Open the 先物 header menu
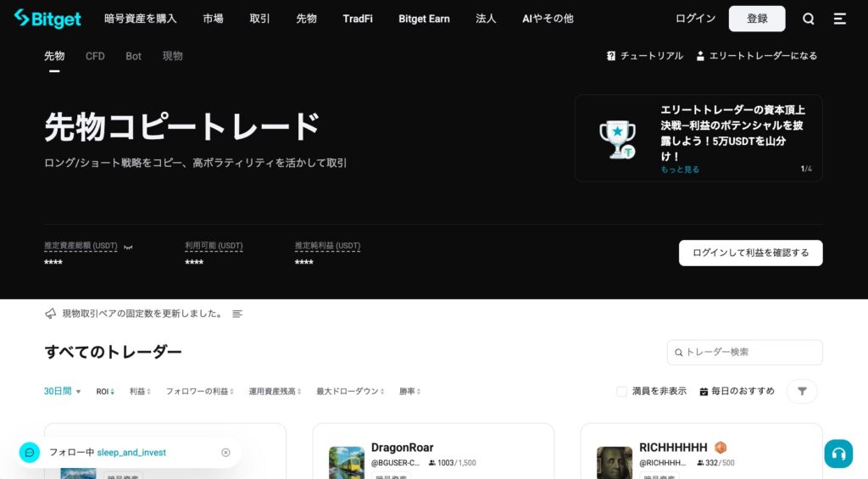 (306, 19)
